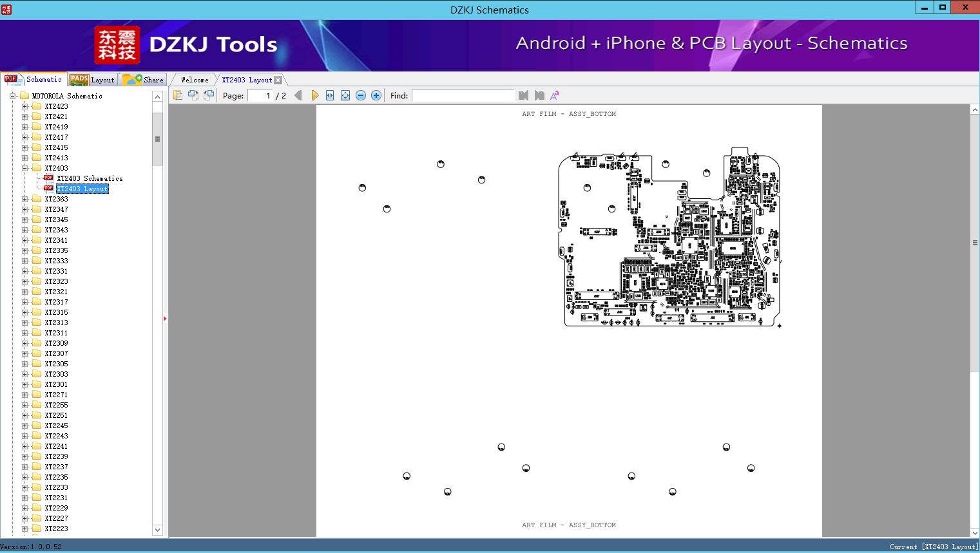Select the XT2347 folder item
The image size is (980, 553).
(56, 209)
